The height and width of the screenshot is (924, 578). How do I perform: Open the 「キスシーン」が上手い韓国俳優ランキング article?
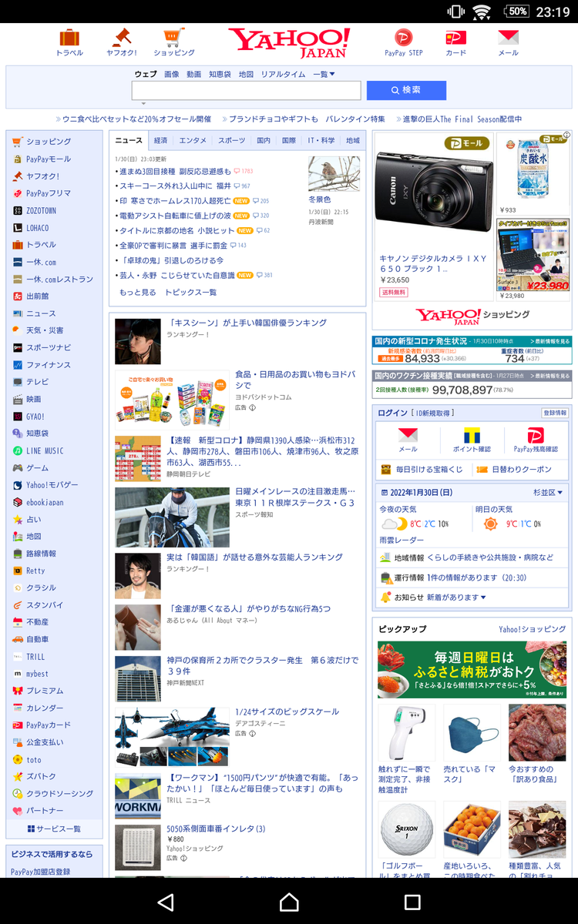(x=247, y=323)
